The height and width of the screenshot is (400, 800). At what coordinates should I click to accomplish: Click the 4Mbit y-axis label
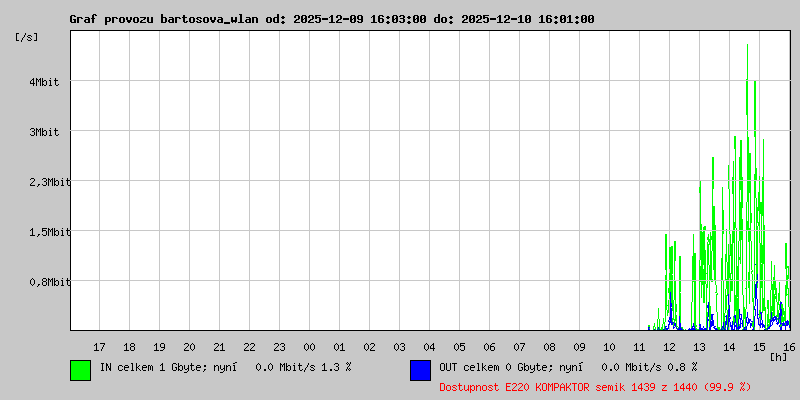pyautogui.click(x=44, y=82)
